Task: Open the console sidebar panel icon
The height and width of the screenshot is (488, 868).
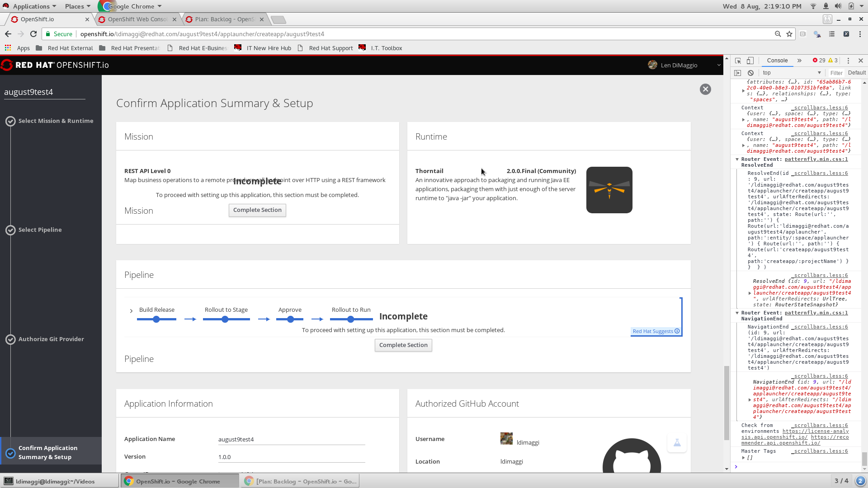Action: [x=738, y=73]
